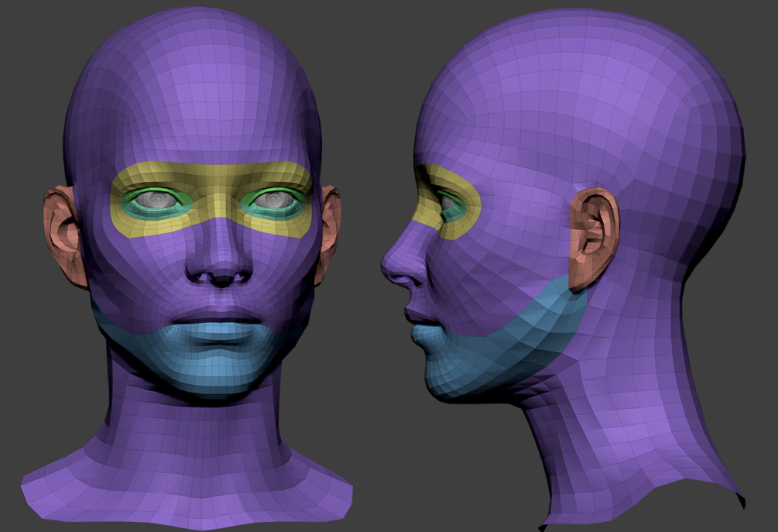Screen dimensions: 778x532
Task: Select the orange ear on the profile-view head
Action: click(595, 239)
